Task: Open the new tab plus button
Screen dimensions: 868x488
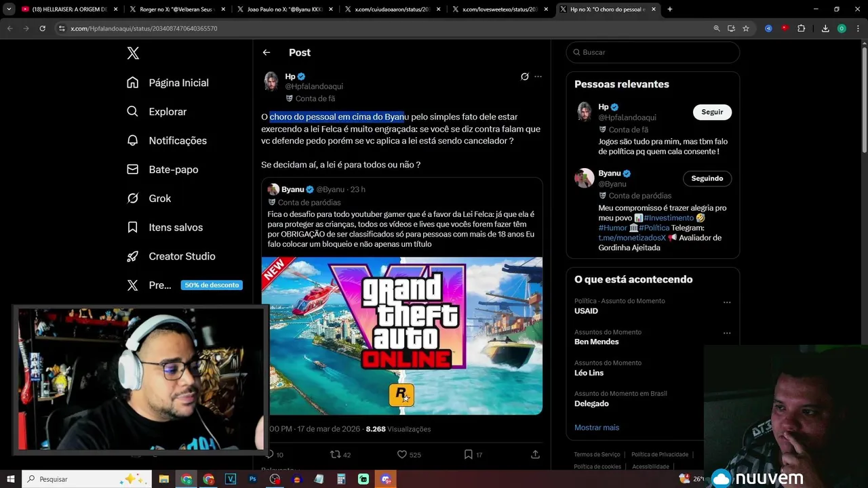Action: coord(670,9)
